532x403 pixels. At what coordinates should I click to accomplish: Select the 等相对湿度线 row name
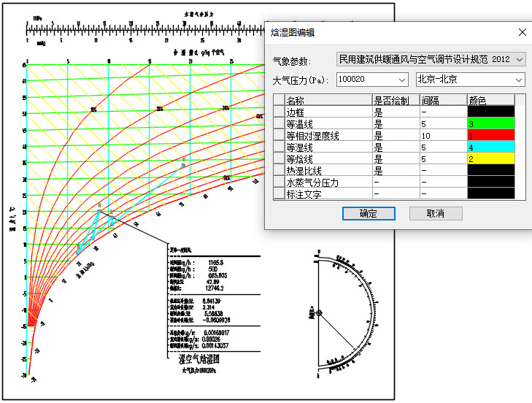tap(328, 135)
